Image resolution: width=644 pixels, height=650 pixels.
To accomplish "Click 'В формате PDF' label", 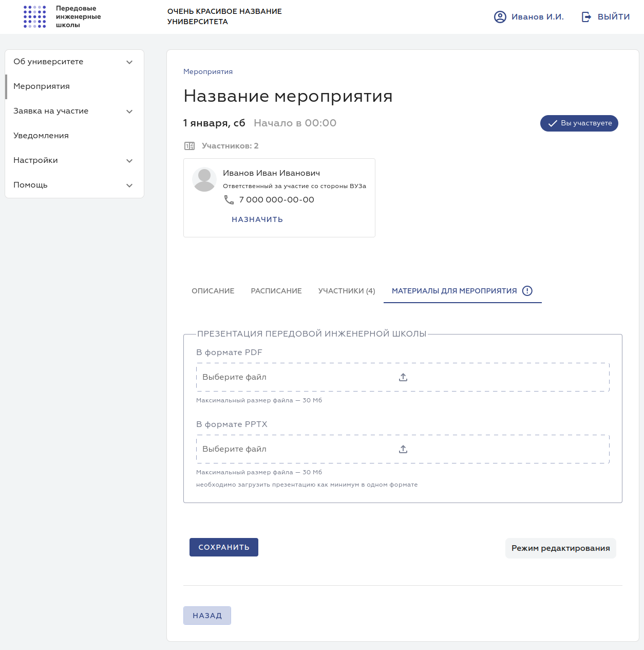I will click(x=229, y=352).
